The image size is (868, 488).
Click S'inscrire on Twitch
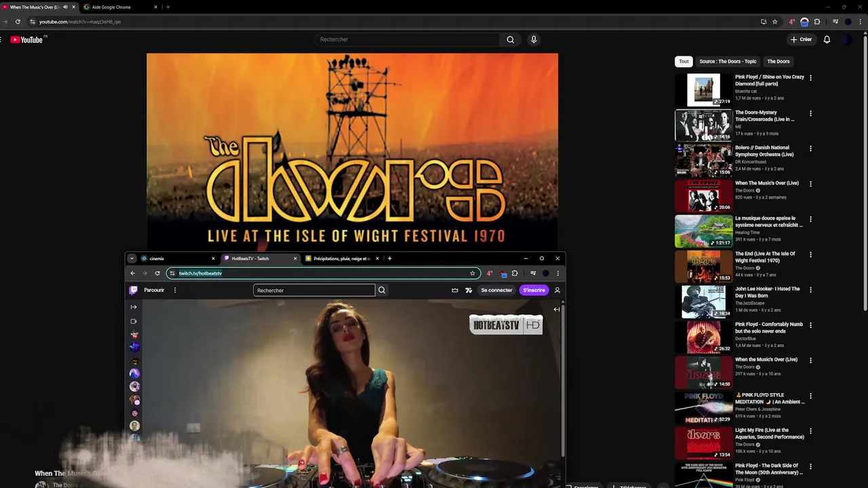pyautogui.click(x=534, y=290)
